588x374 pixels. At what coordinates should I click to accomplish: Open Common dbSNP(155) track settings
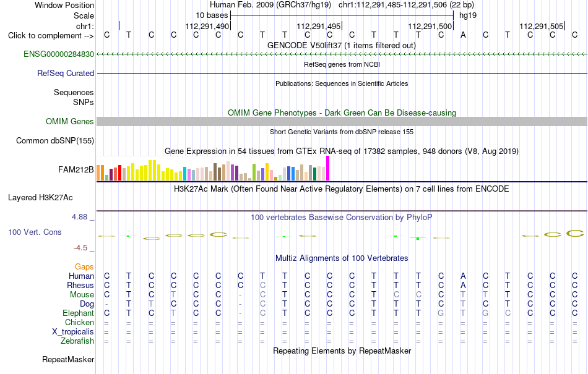point(55,141)
